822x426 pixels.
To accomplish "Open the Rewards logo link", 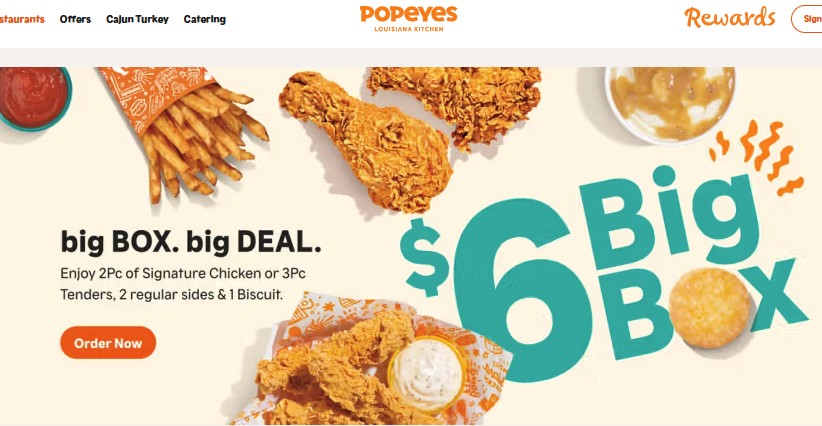I will click(x=729, y=18).
